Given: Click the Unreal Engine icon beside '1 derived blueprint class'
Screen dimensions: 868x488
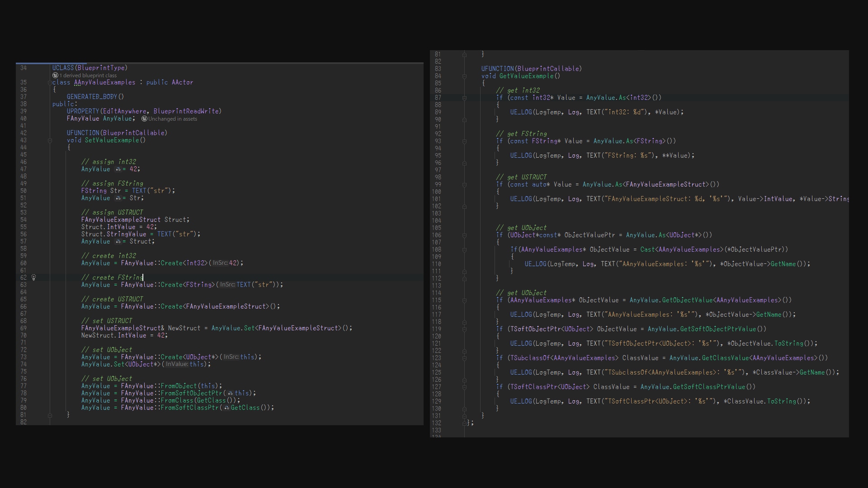Looking at the screenshot, I should pyautogui.click(x=54, y=75).
